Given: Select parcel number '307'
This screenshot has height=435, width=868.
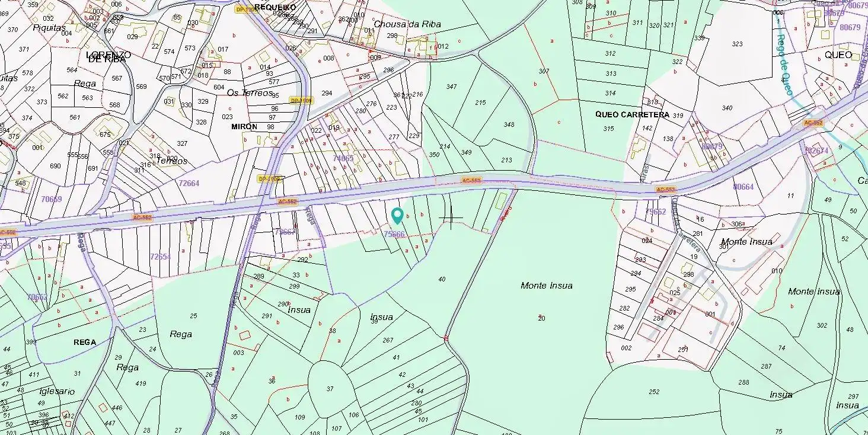Looking at the screenshot, I should [x=544, y=71].
